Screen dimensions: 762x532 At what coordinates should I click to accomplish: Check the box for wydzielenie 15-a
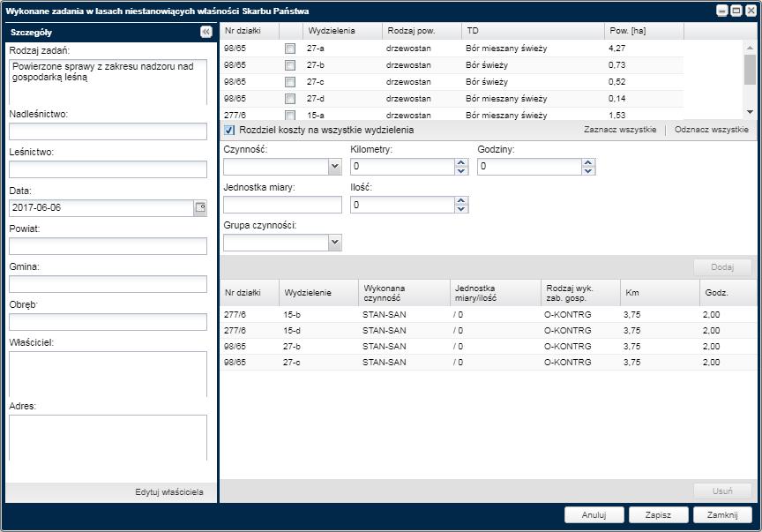pyautogui.click(x=290, y=116)
